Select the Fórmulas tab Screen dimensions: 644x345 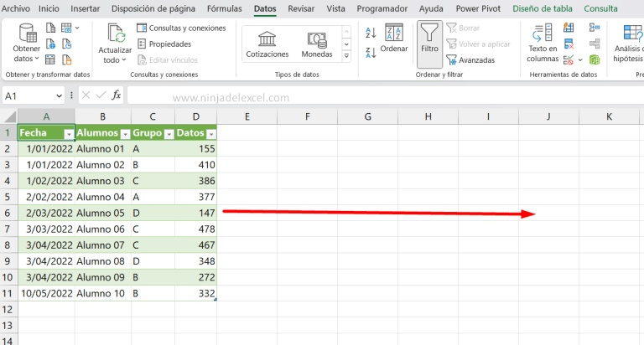(224, 8)
